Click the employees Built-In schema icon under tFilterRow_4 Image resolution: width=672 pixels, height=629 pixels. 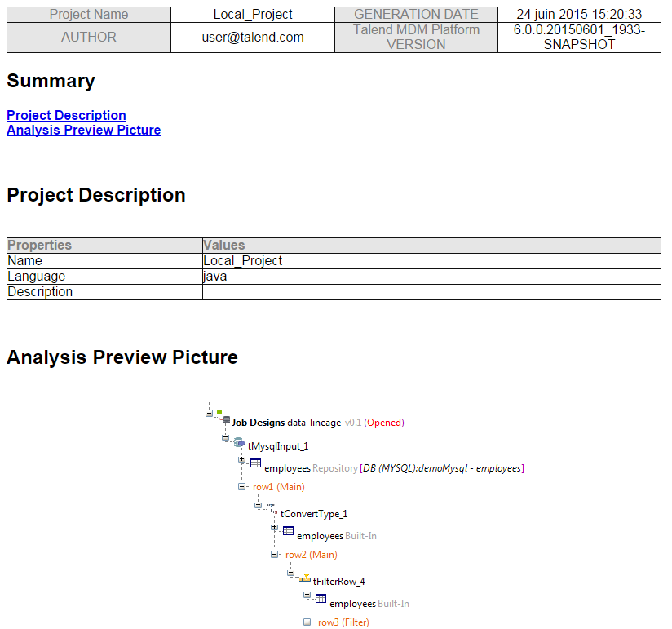pos(320,599)
